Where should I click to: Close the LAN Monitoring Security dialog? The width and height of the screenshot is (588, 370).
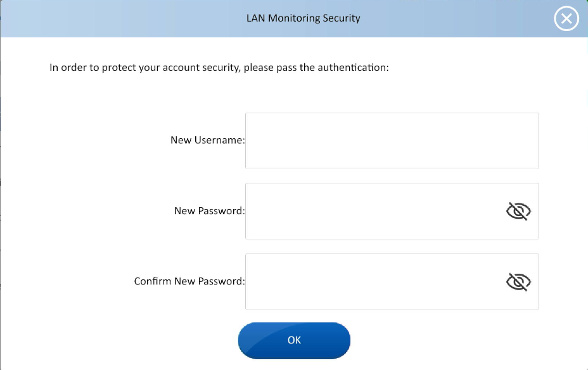click(x=566, y=19)
